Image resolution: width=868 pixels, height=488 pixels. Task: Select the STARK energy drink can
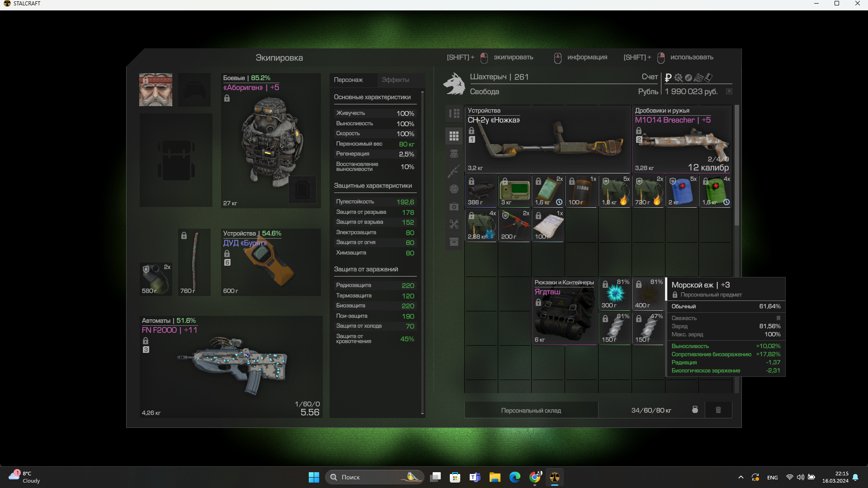581,191
